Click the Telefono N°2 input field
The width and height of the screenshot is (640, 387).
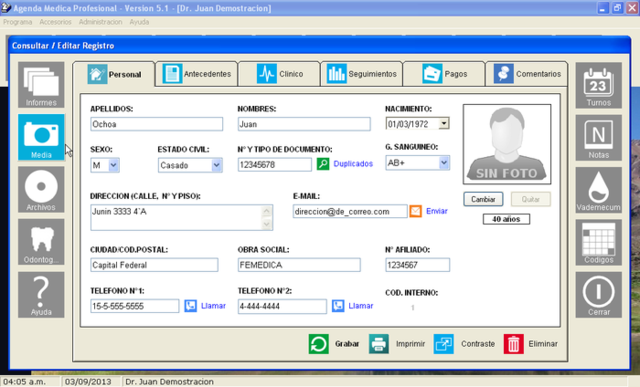tap(282, 306)
